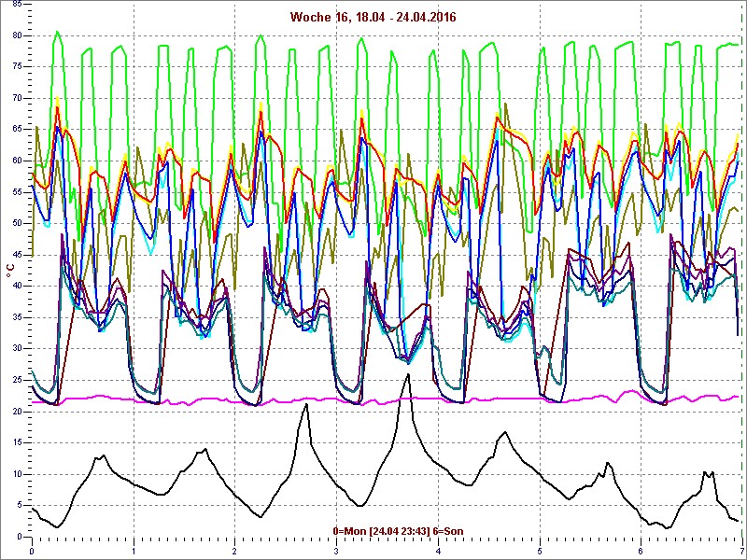Click the y-axis label '10'
747x560 pixels.
point(17,474)
